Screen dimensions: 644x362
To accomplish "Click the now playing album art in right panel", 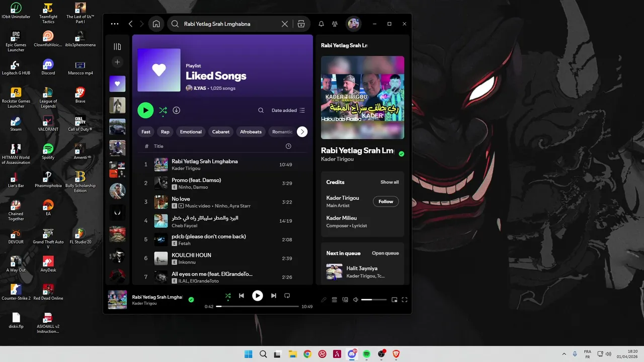I will point(362,97).
